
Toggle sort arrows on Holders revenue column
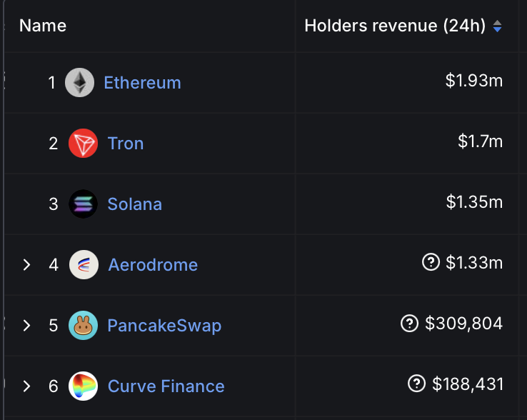pos(497,26)
